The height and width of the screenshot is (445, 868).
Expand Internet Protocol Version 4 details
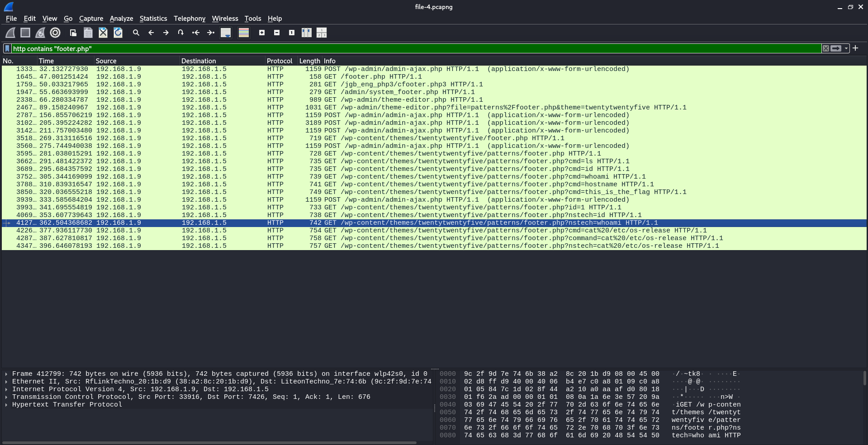6,389
